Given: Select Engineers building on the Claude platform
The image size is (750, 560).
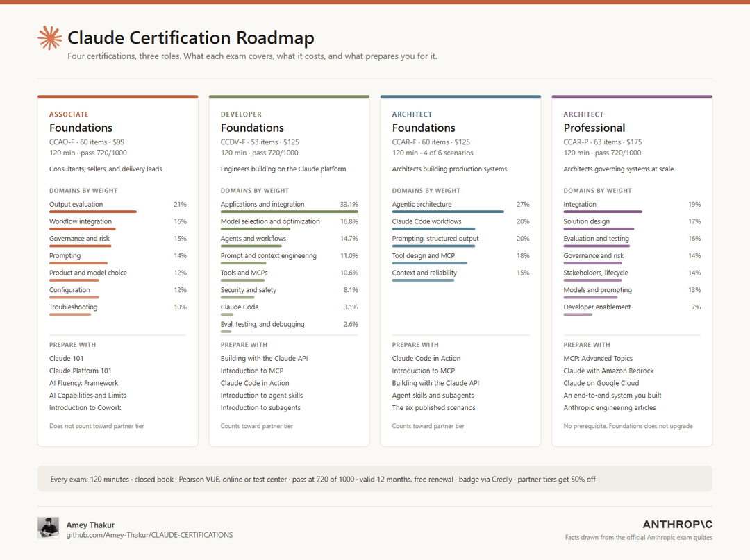Looking at the screenshot, I should [x=283, y=169].
